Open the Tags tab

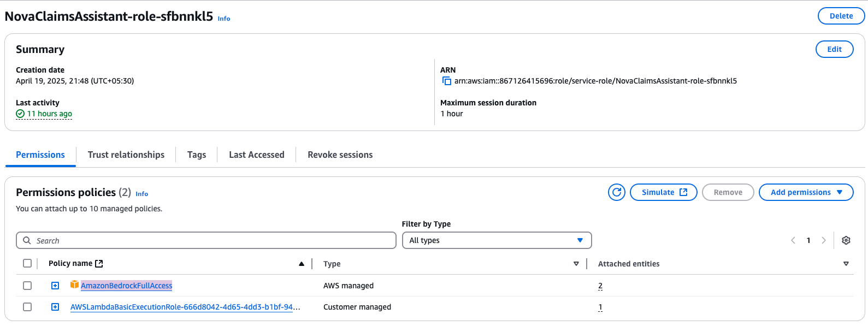point(197,155)
